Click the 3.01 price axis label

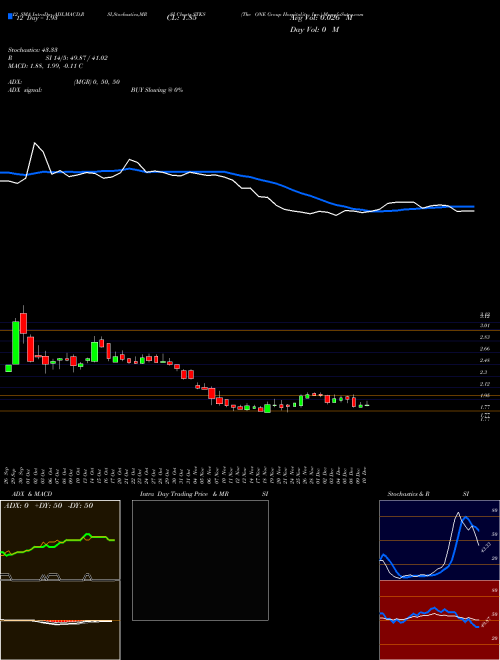click(485, 325)
